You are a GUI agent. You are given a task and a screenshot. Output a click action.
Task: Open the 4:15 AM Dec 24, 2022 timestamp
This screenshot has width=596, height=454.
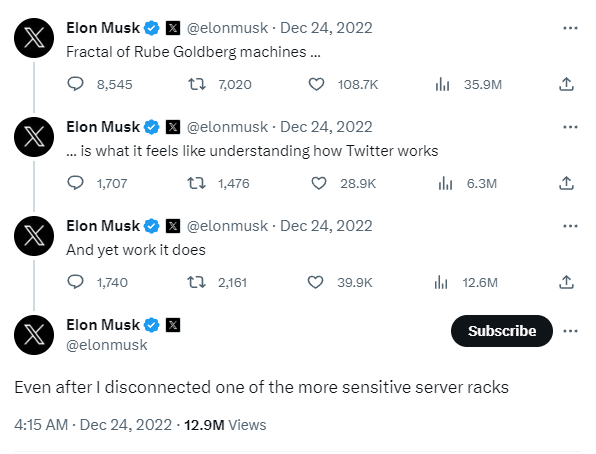[x=93, y=425]
